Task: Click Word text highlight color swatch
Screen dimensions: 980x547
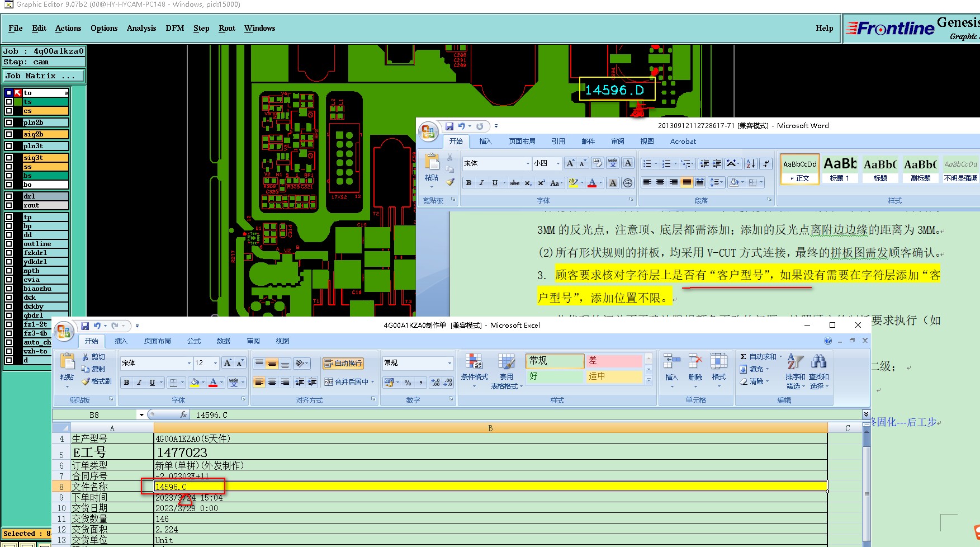Action: [x=572, y=183]
